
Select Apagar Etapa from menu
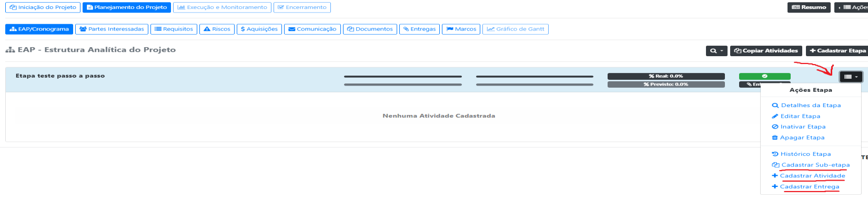[x=802, y=138]
